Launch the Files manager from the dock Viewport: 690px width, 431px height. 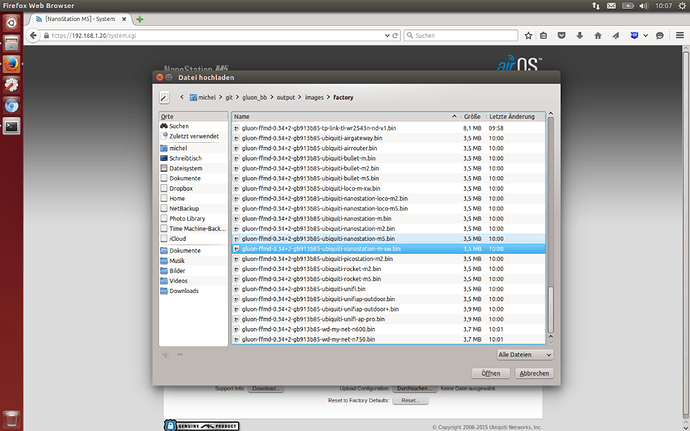(x=11, y=43)
